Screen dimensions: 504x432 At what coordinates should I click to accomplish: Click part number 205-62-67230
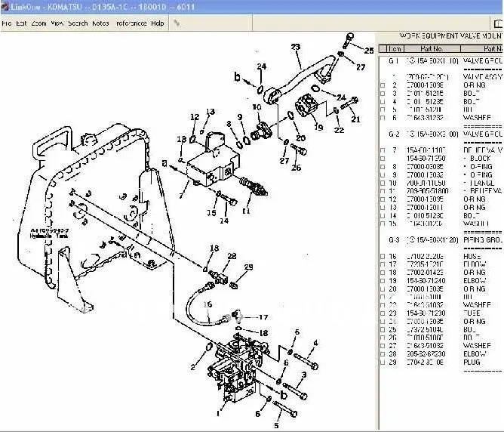tap(426, 354)
